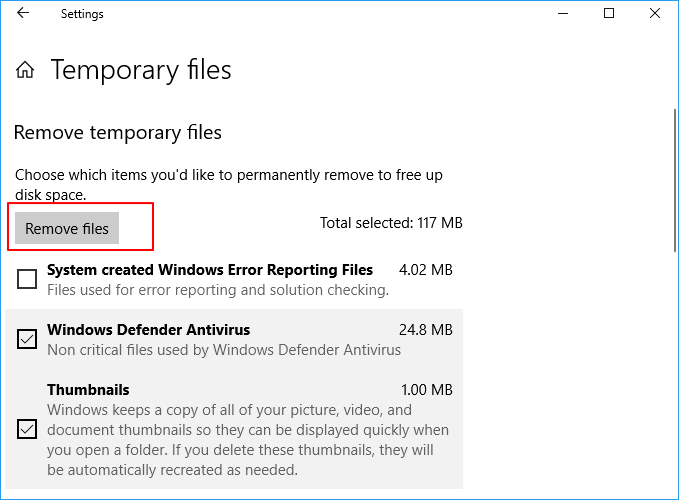Click the back arrow in title bar
This screenshot has height=500, width=679.
pos(23,14)
